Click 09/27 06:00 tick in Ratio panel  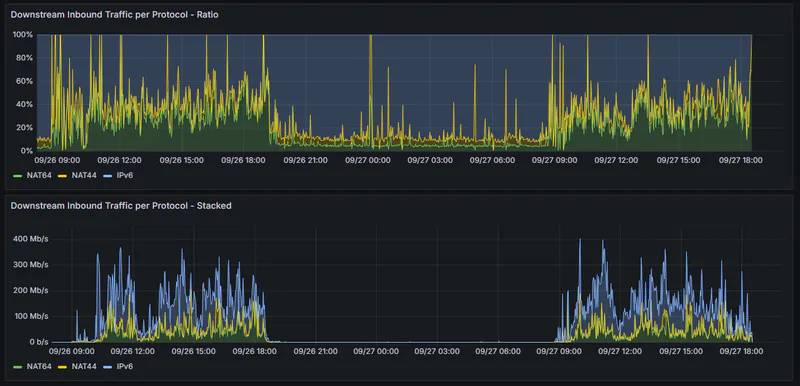point(492,160)
